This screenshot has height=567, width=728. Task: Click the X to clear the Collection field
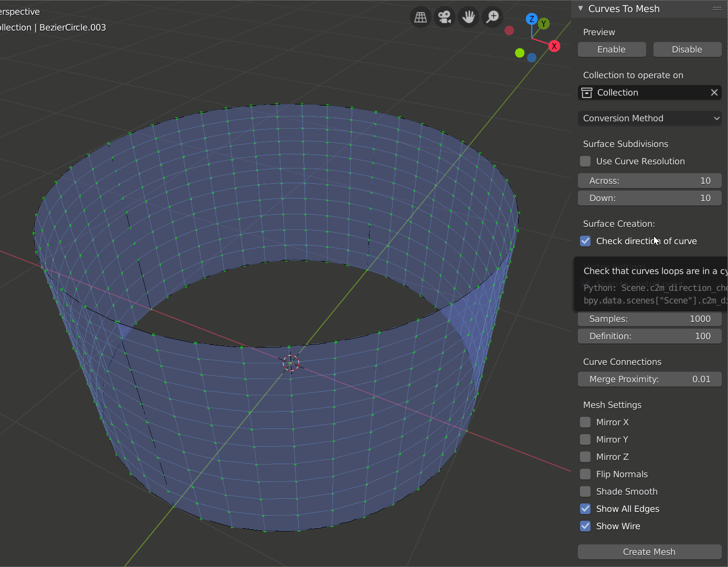tap(714, 92)
